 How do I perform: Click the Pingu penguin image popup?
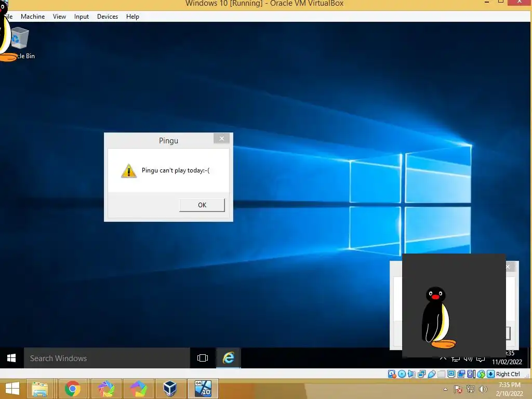pos(454,305)
